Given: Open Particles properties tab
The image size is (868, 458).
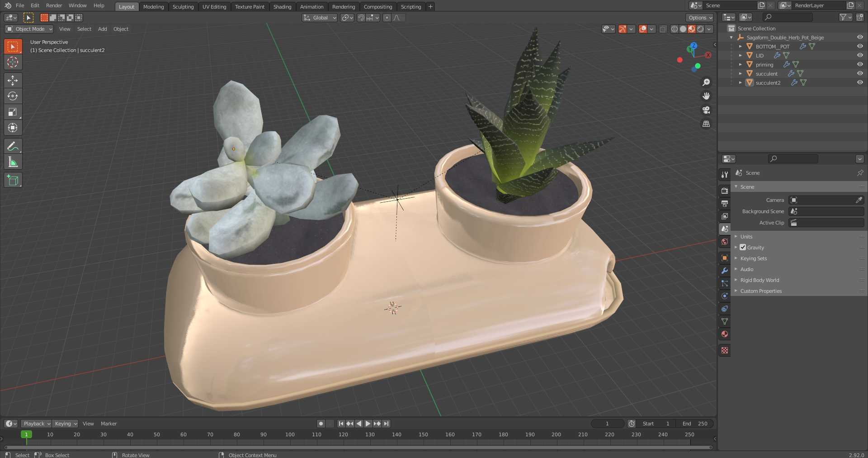Looking at the screenshot, I should click(x=725, y=283).
